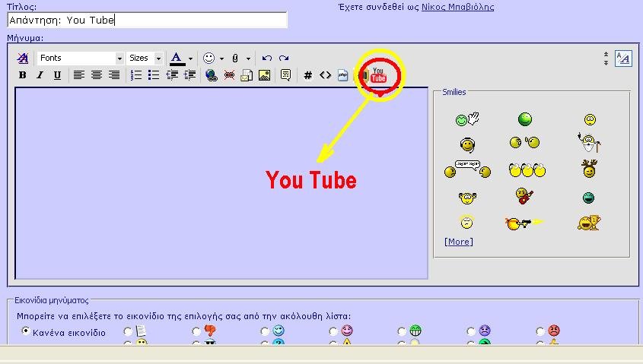
Task: Insert the guitar-playing smiley
Action: [x=524, y=196]
